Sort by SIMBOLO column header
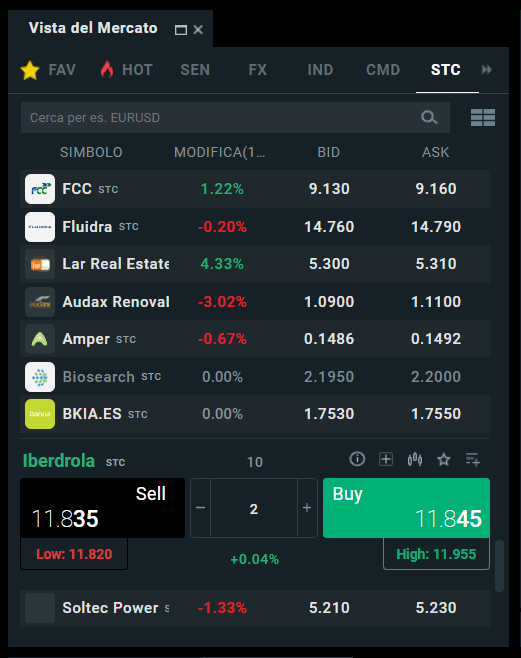521x658 pixels. 91,152
